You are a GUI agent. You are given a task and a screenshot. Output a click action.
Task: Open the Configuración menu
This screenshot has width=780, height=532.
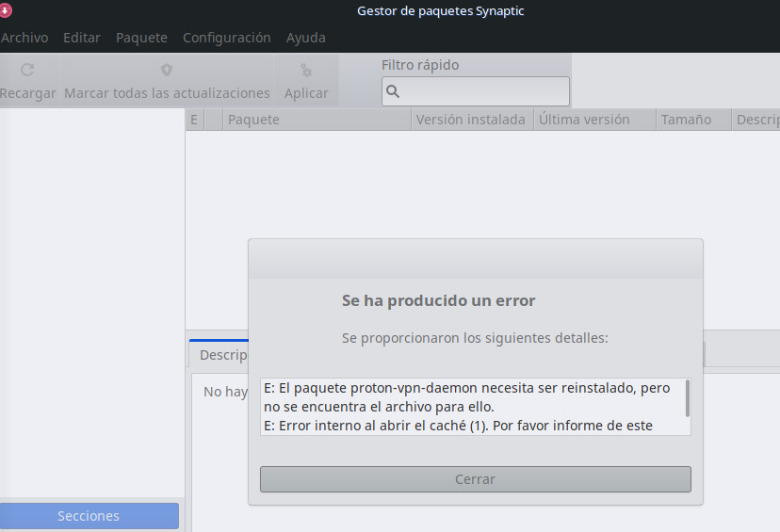click(227, 38)
